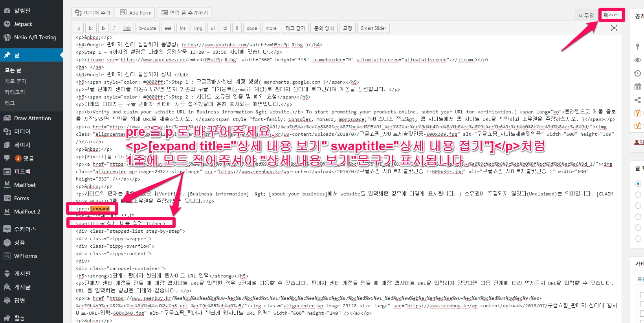644x323 pixels.
Task: Click the visibility eye icon
Action: (x=637, y=60)
